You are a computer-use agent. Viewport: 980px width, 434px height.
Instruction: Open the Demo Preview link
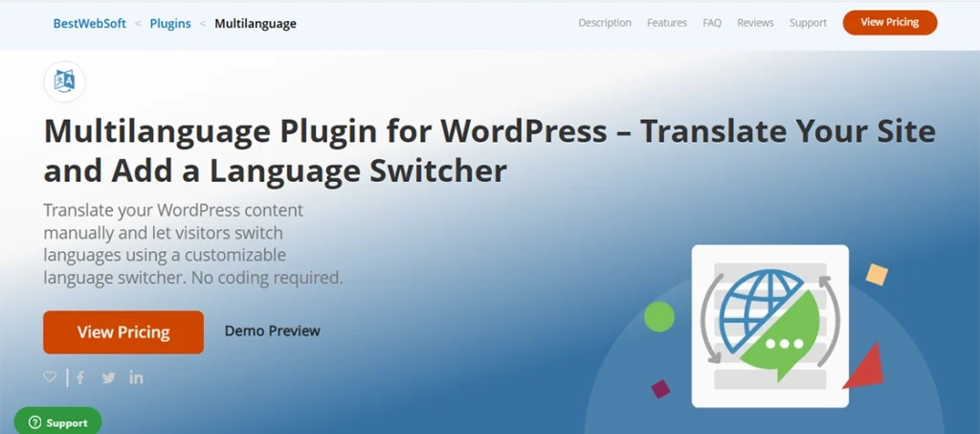(272, 331)
